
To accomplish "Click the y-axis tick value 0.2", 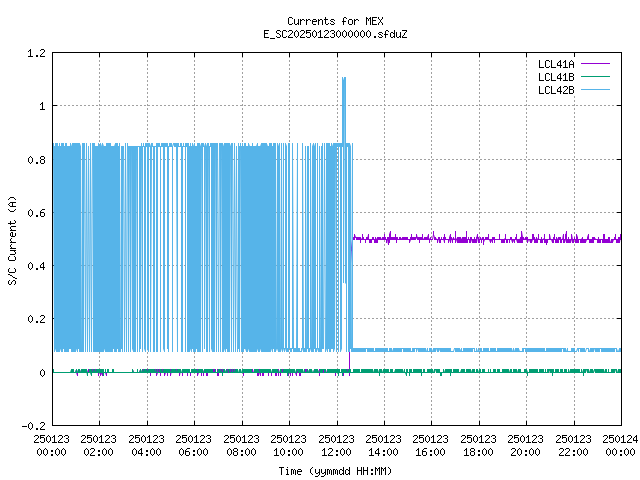I will coord(36,319).
